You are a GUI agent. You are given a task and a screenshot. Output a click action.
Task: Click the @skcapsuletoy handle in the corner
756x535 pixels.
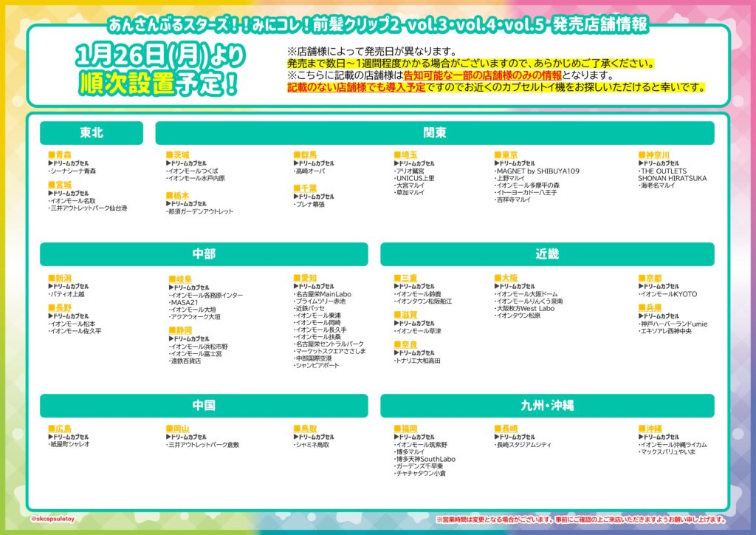point(55,518)
